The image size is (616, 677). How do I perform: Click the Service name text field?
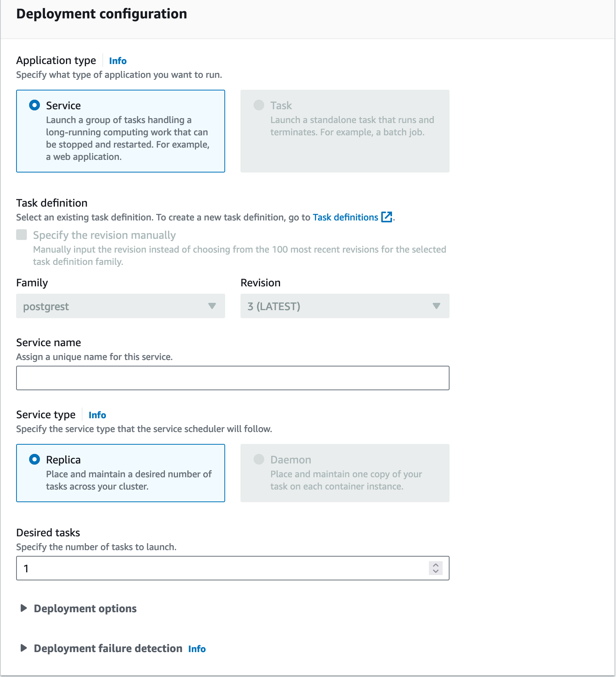[x=232, y=378]
